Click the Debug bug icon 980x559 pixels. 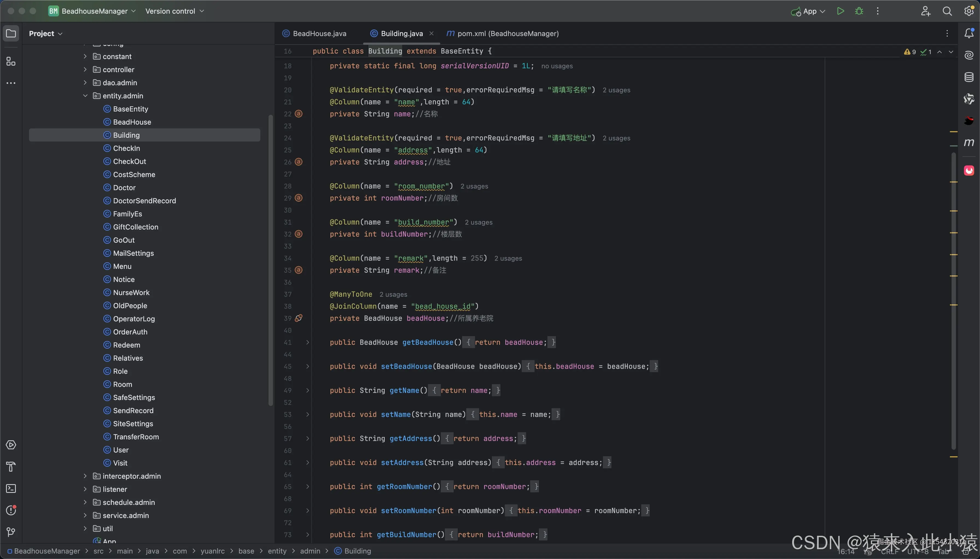pos(859,11)
